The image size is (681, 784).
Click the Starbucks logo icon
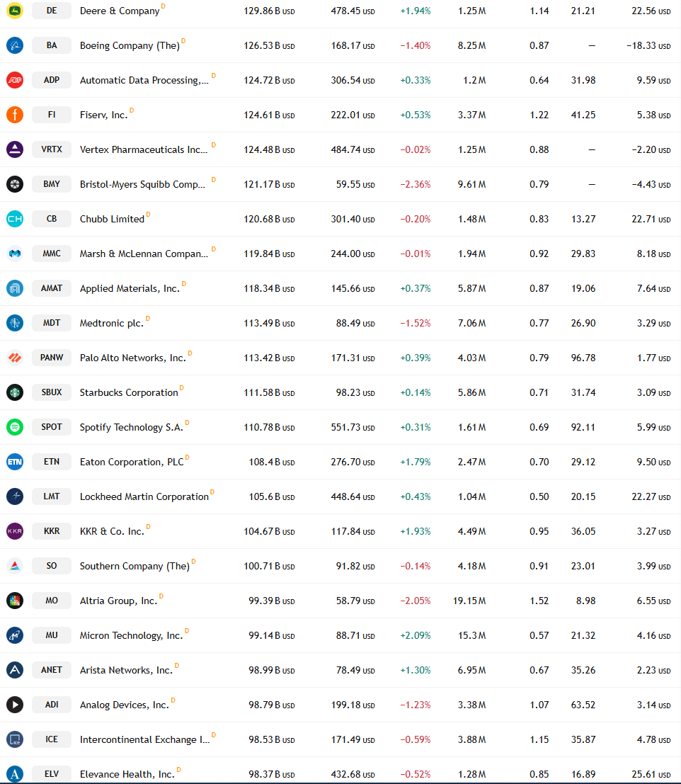(x=15, y=392)
